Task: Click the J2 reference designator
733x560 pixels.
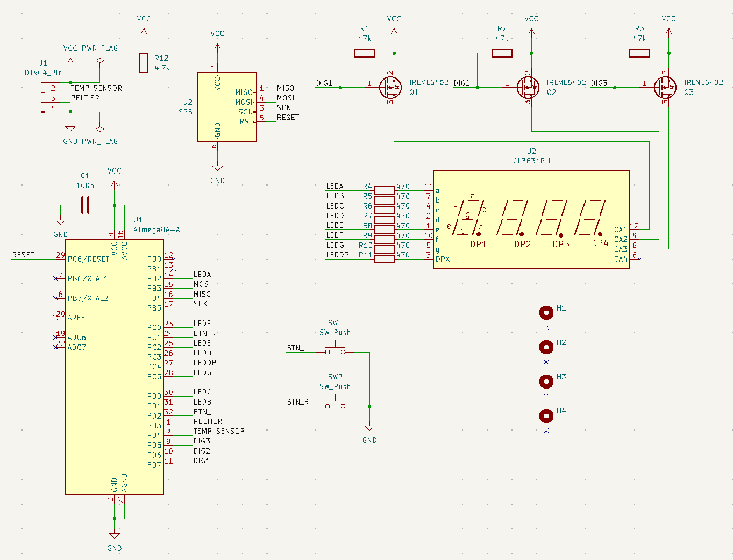Action: (x=188, y=102)
